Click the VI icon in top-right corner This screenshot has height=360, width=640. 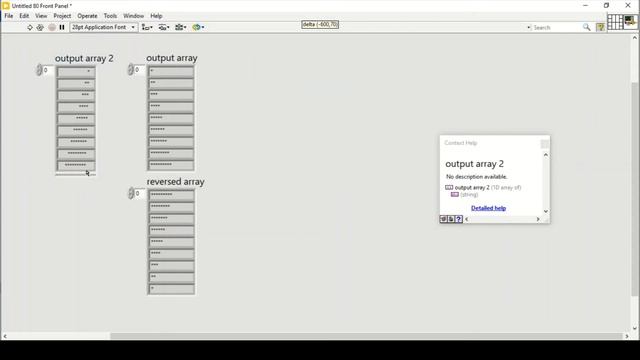(630, 21)
